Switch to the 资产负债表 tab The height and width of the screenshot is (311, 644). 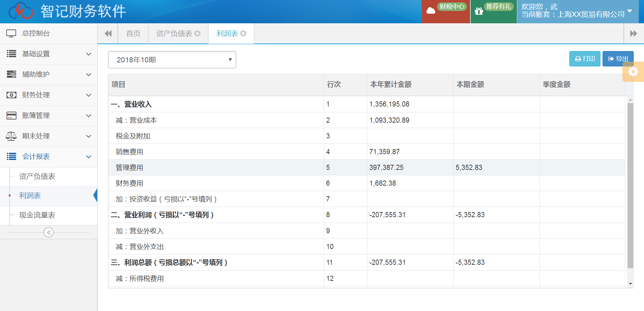174,34
